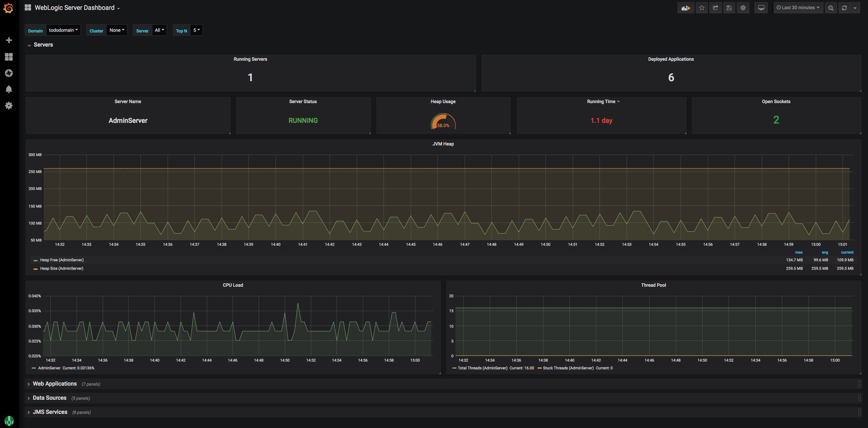
Task: Mark dashboard as favorite with the star
Action: click(701, 7)
